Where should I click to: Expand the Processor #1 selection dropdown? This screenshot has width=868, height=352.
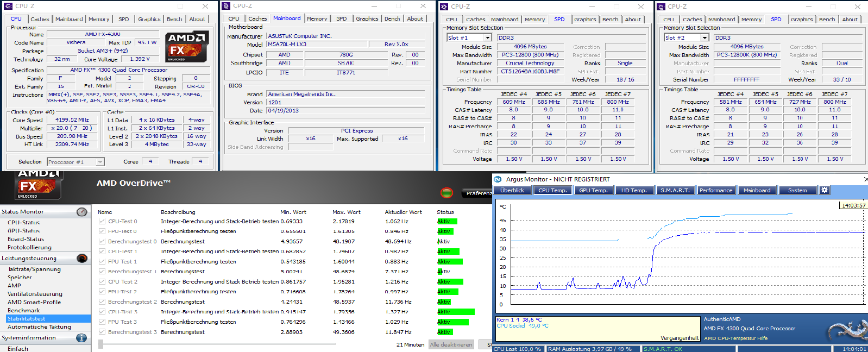76,162
